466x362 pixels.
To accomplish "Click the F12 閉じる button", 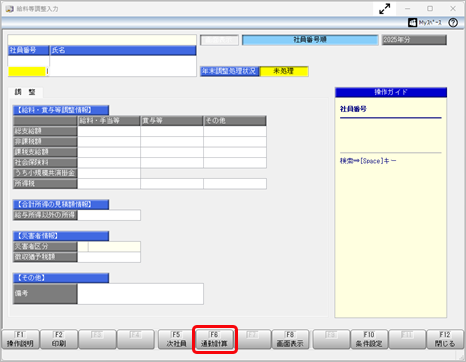I will click(445, 339).
